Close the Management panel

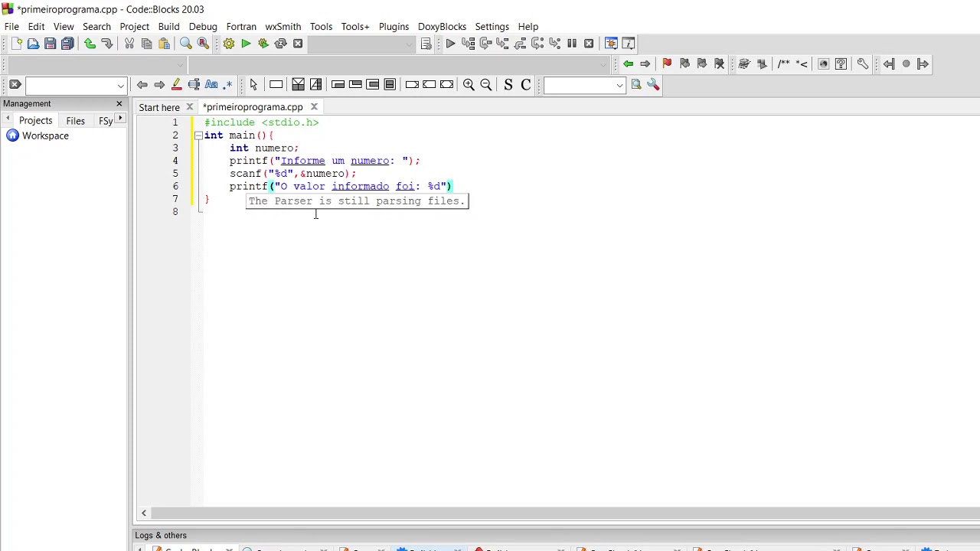[x=119, y=103]
